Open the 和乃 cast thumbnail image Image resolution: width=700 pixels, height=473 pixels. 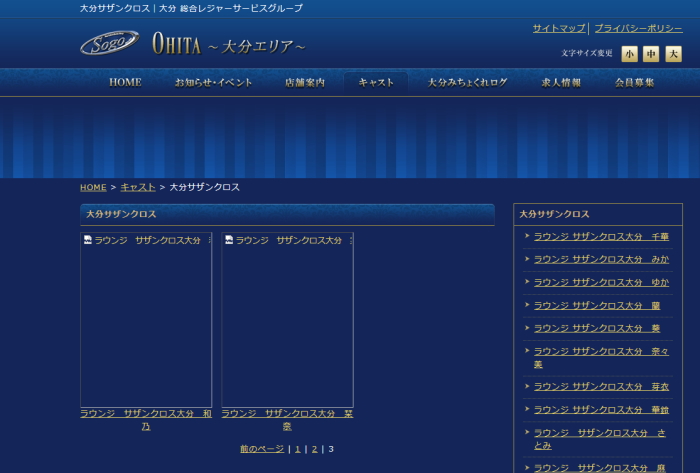(146, 320)
